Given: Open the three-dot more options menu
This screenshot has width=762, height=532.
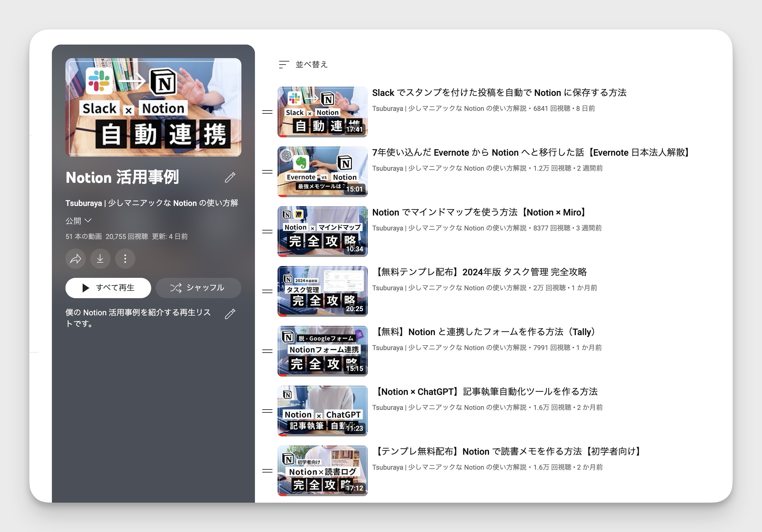Looking at the screenshot, I should (125, 259).
